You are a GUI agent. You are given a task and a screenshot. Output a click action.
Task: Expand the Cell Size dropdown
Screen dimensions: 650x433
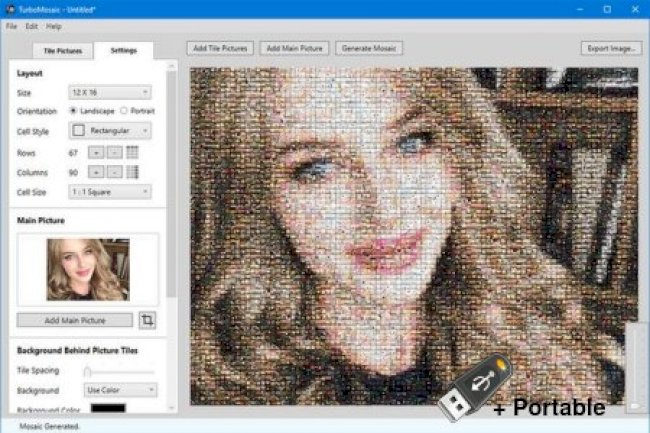[x=109, y=191]
